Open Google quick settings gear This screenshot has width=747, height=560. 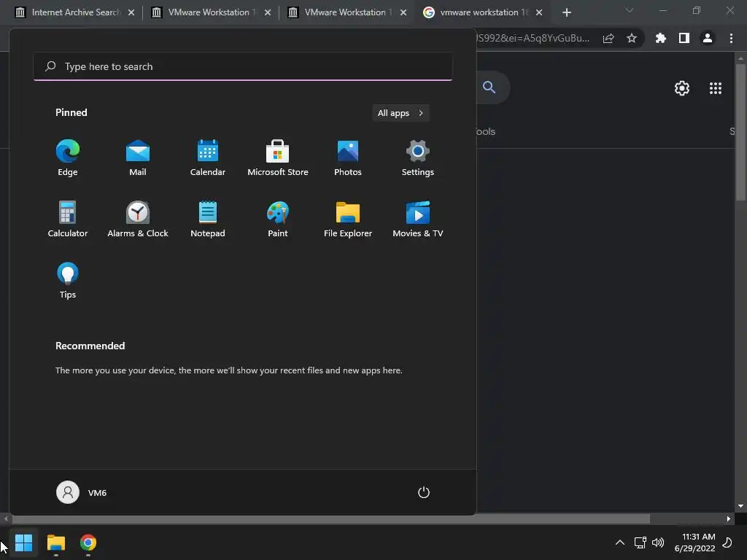[x=682, y=88]
